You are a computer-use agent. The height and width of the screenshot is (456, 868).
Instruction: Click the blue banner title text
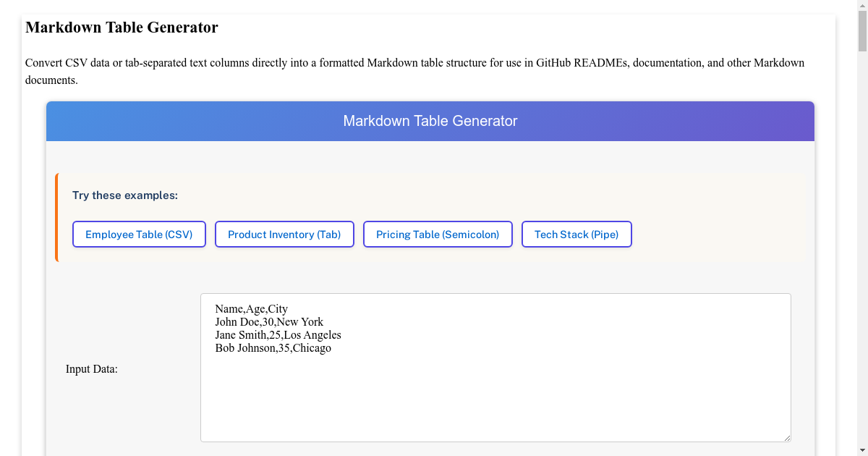pos(430,121)
